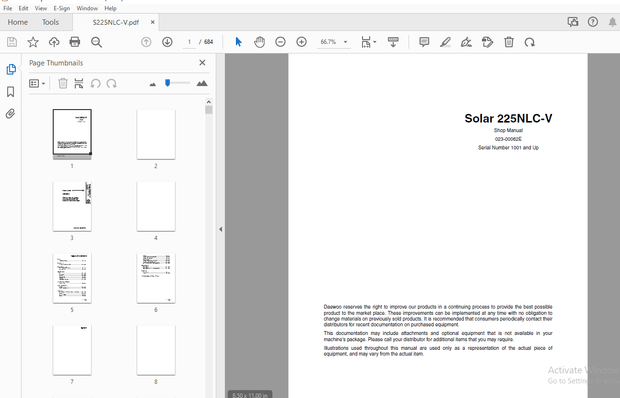Screen dimensions: 620x398
Task: Activate the hand pan tool
Action: [259, 42]
